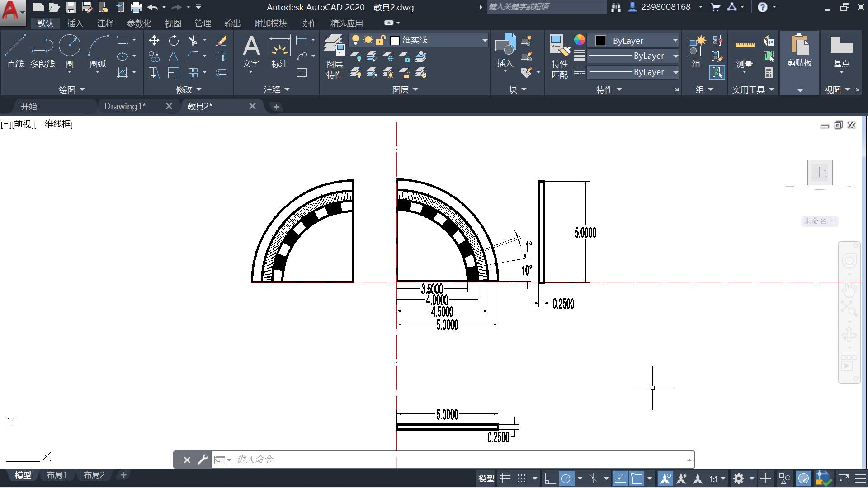Toggle polar tracking in status bar
Screen dimensions: 868x488
566,478
